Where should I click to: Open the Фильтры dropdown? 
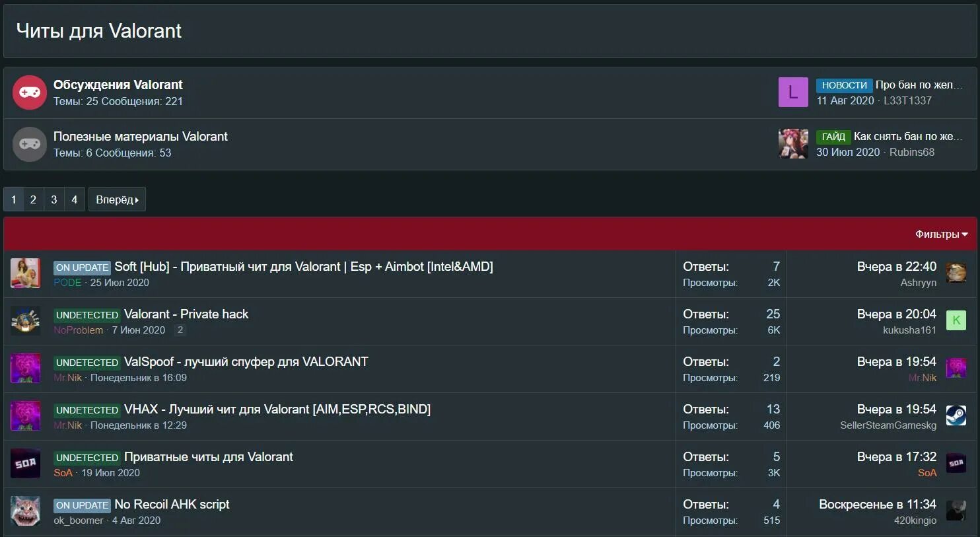pos(941,234)
